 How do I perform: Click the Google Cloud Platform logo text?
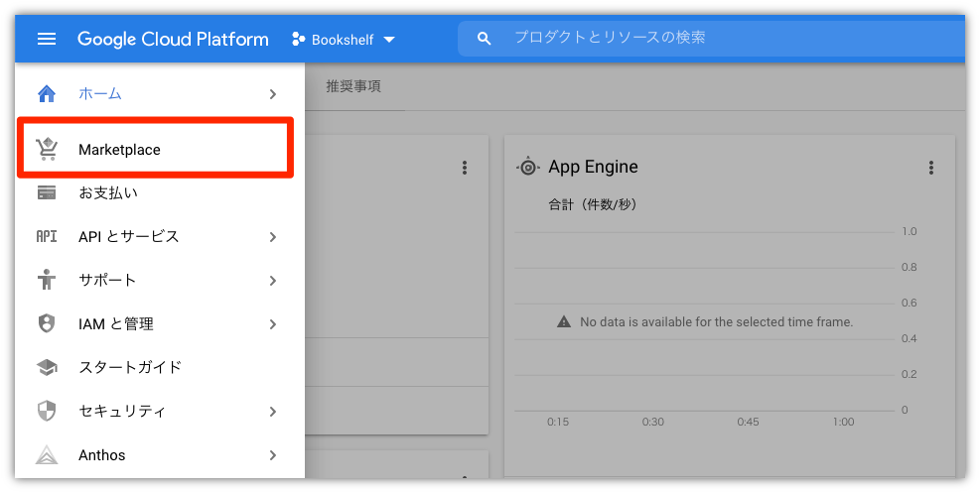tap(173, 40)
